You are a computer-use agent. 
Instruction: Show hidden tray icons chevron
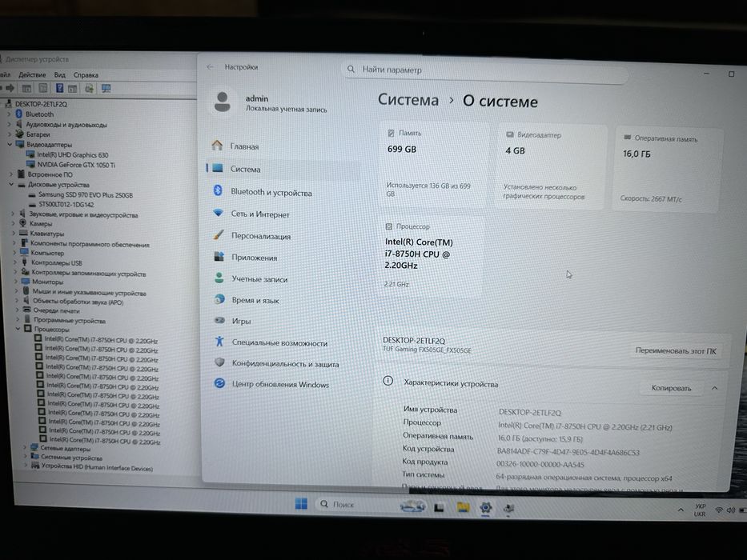pos(681,510)
